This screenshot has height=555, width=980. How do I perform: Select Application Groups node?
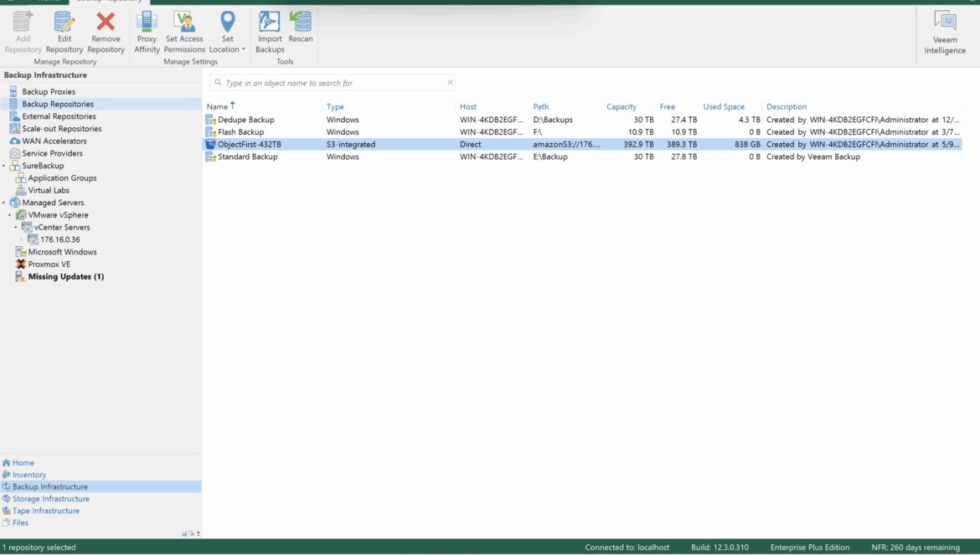click(62, 178)
